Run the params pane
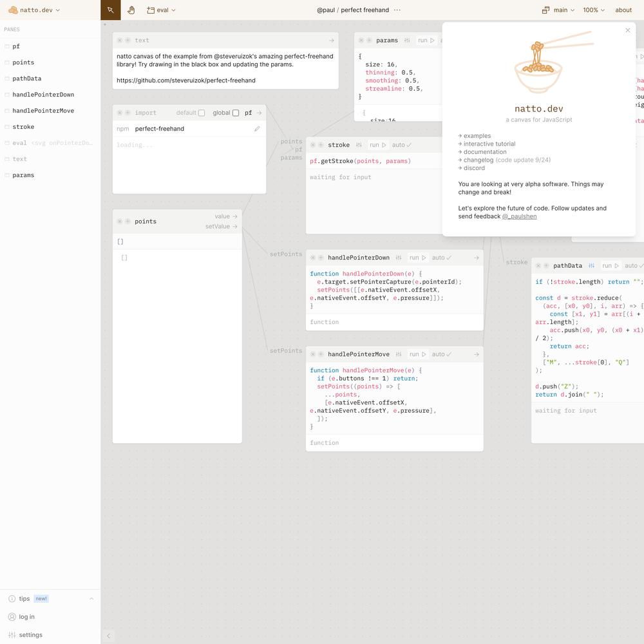Image resolution: width=644 pixels, height=644 pixels. (x=426, y=40)
